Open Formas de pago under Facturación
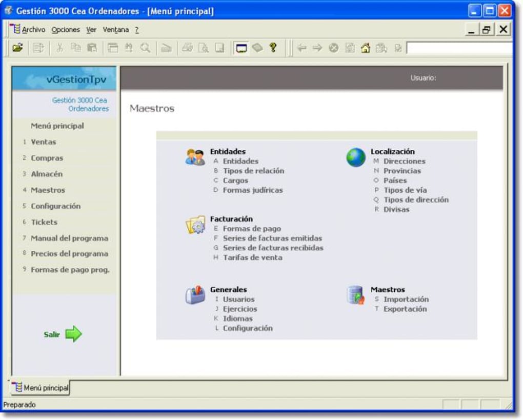This screenshot has width=523, height=420. pyautogui.click(x=252, y=229)
